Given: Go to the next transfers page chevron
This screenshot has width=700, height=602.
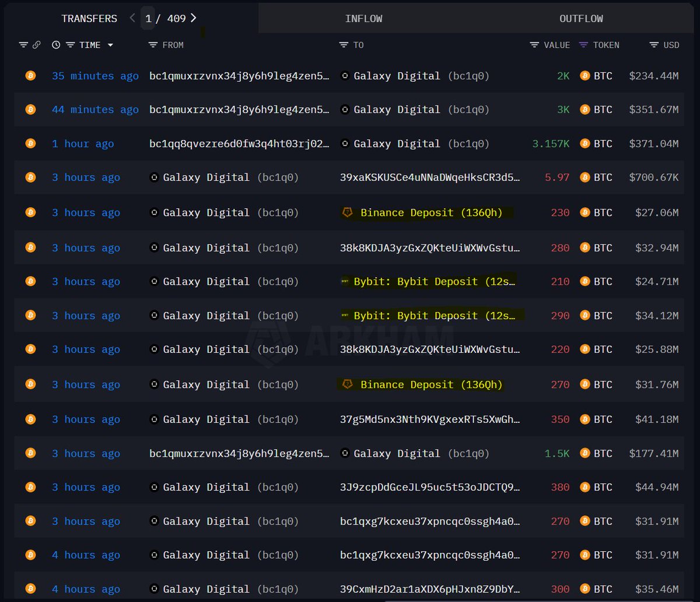Looking at the screenshot, I should click(194, 18).
